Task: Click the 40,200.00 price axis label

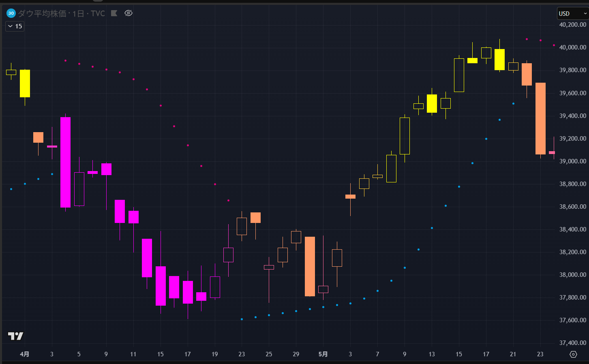Action: 573,25
